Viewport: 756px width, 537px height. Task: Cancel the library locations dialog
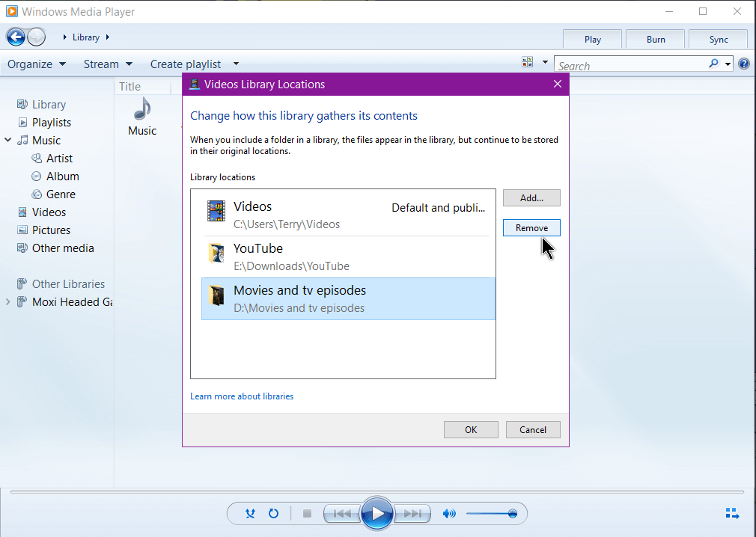tap(533, 429)
